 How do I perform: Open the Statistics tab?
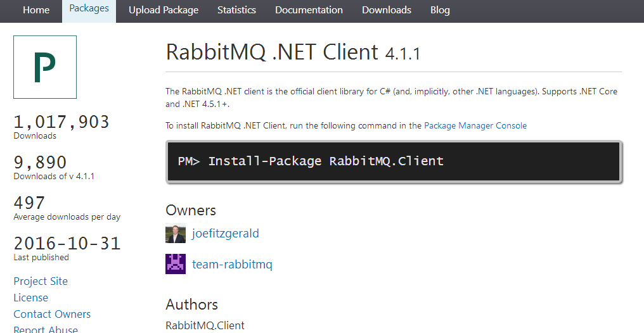click(236, 10)
